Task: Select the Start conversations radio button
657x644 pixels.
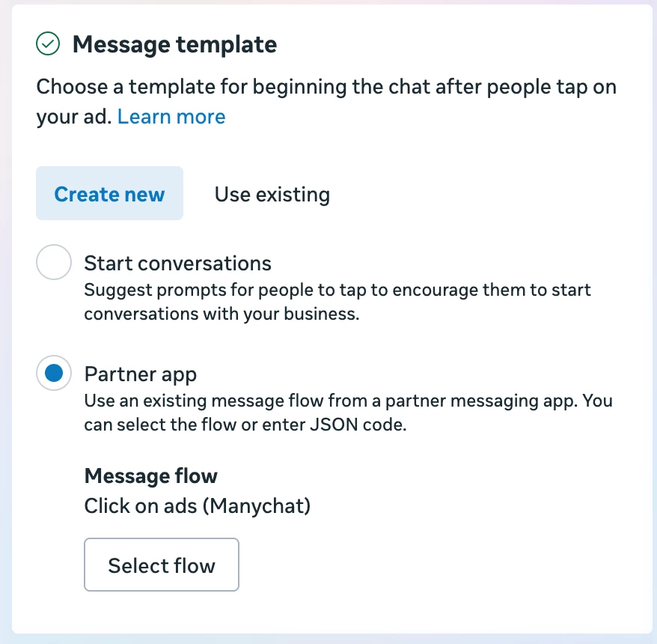Action: click(x=54, y=263)
